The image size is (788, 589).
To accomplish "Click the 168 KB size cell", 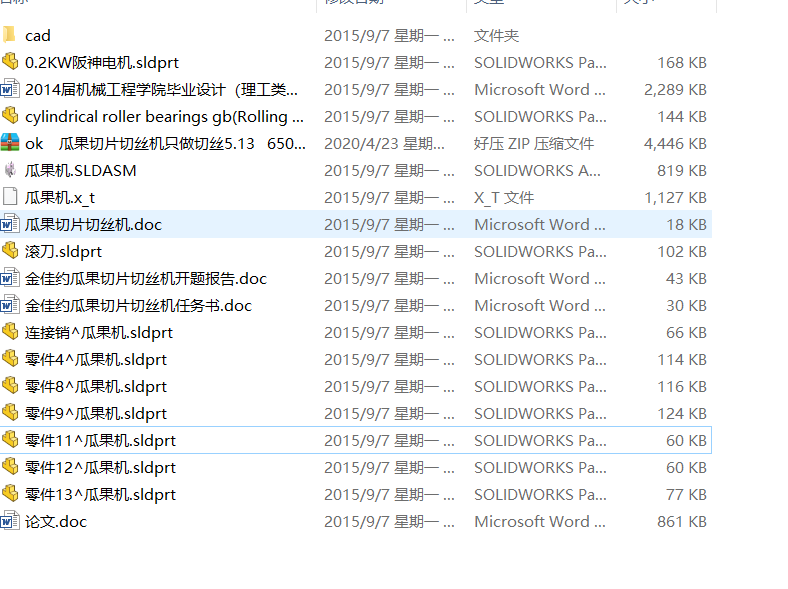I will pyautogui.click(x=682, y=63).
